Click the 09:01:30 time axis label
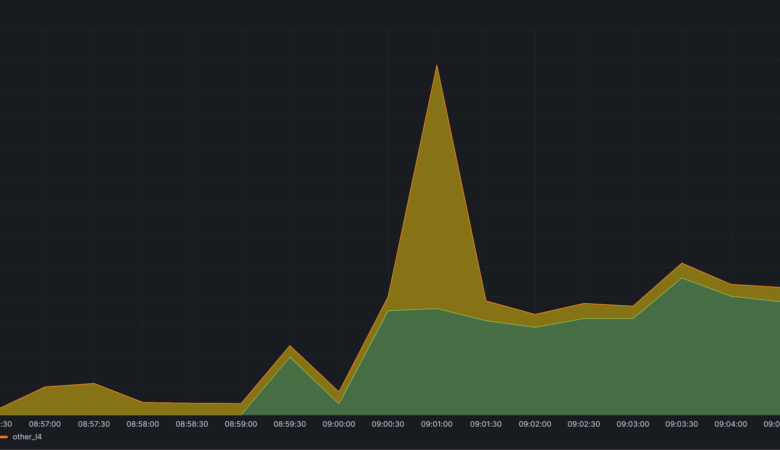 coord(486,424)
